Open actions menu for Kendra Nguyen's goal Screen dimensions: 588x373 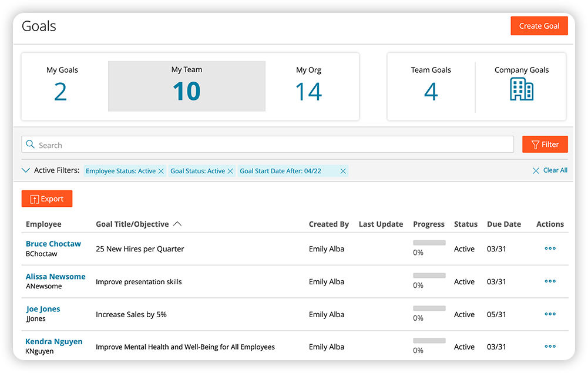pyautogui.click(x=550, y=347)
